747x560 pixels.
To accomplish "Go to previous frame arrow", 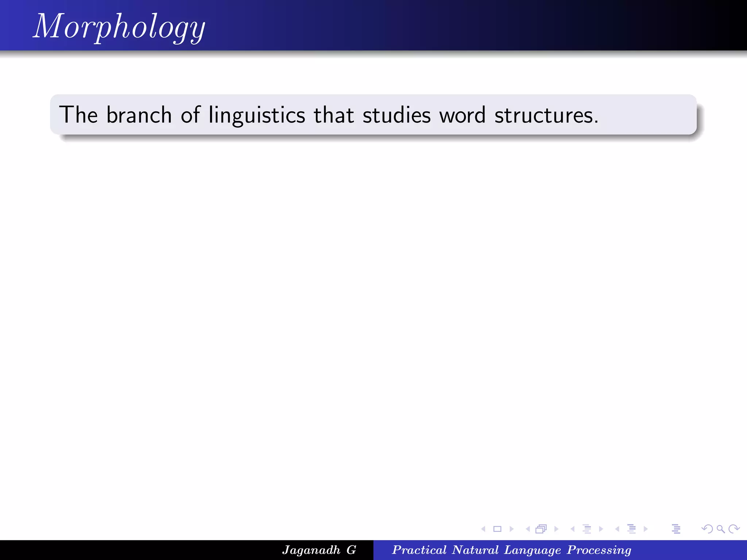I will click(528, 529).
